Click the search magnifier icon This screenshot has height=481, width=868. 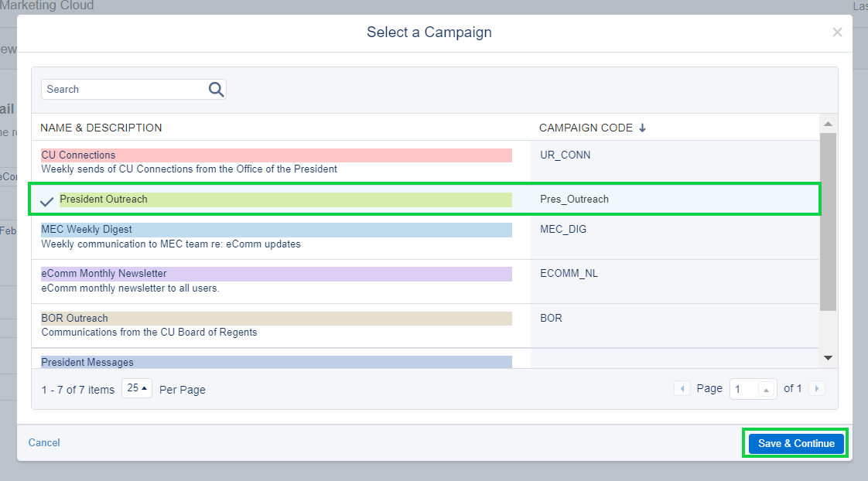pos(216,89)
